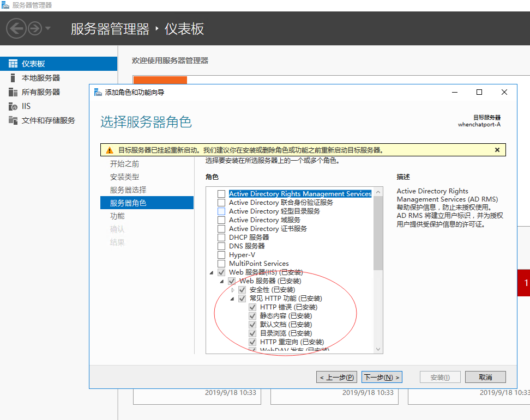Click the roles list scrollbar thumb
The height and width of the screenshot is (420, 530).
(x=378, y=233)
